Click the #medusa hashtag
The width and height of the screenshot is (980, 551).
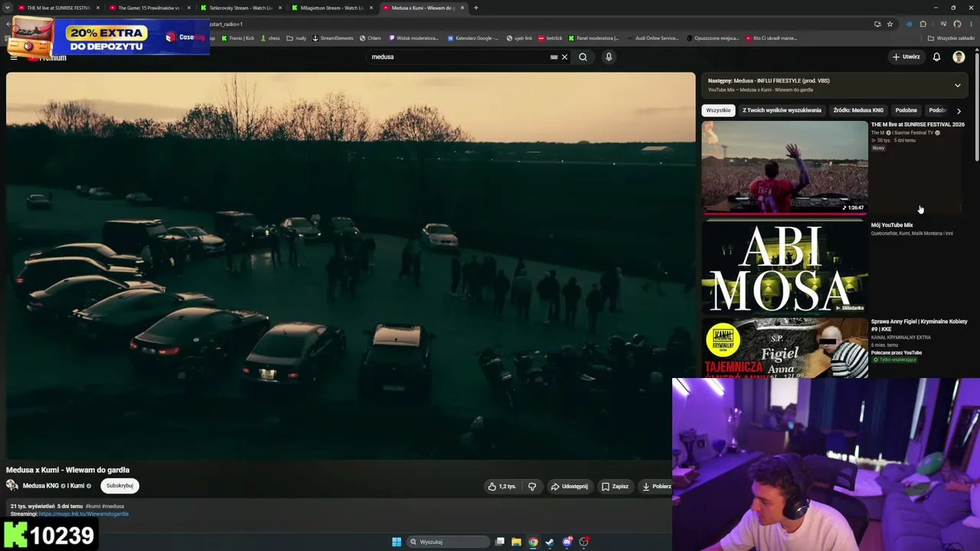(113, 506)
